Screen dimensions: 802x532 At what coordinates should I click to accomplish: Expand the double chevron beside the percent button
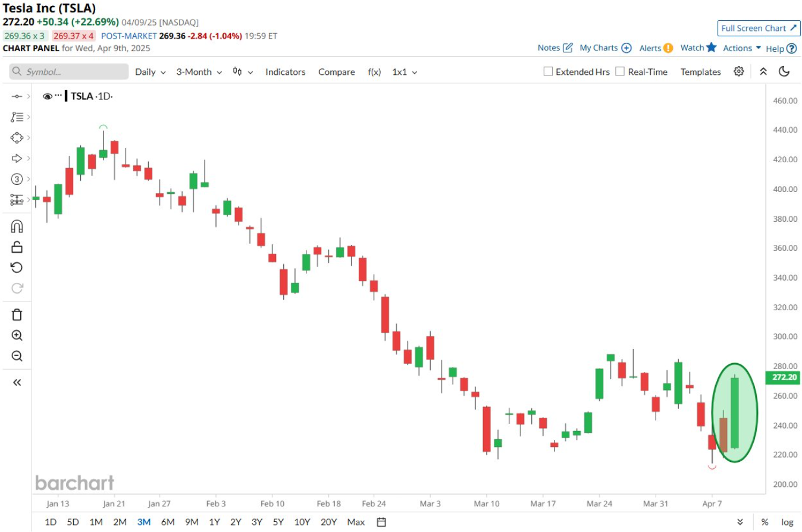pos(740,522)
